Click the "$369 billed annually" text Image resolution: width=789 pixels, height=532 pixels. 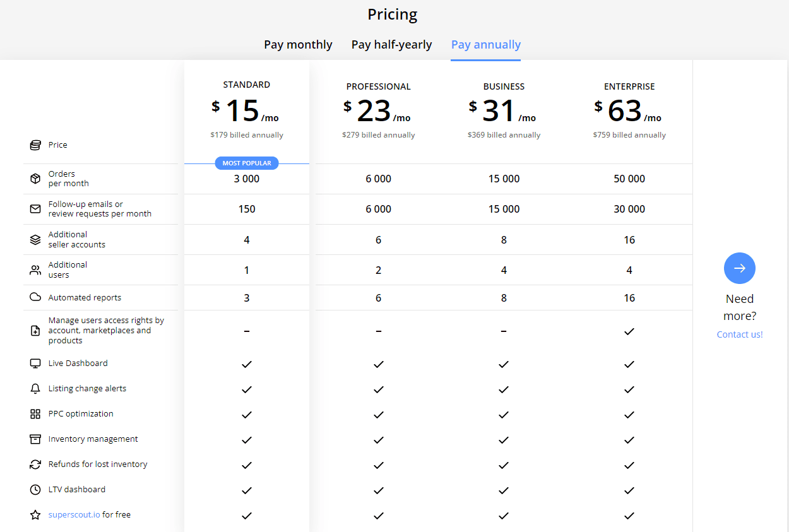tap(504, 135)
